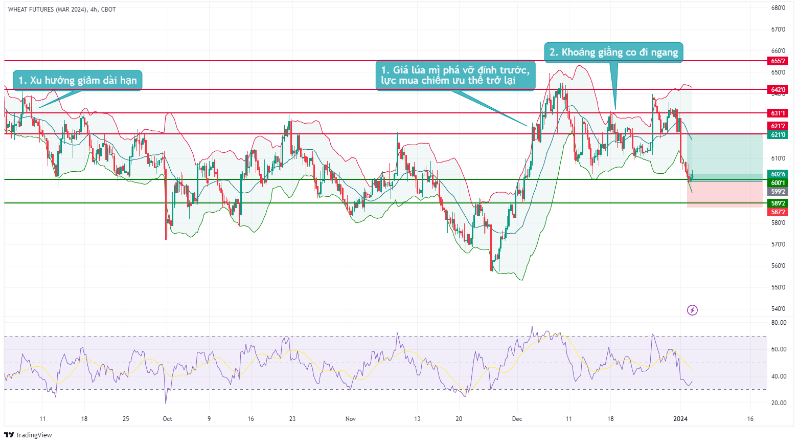Viewport: 801px width, 443px height.
Task: Select the 587'7 red stop price label
Action: 777,212
